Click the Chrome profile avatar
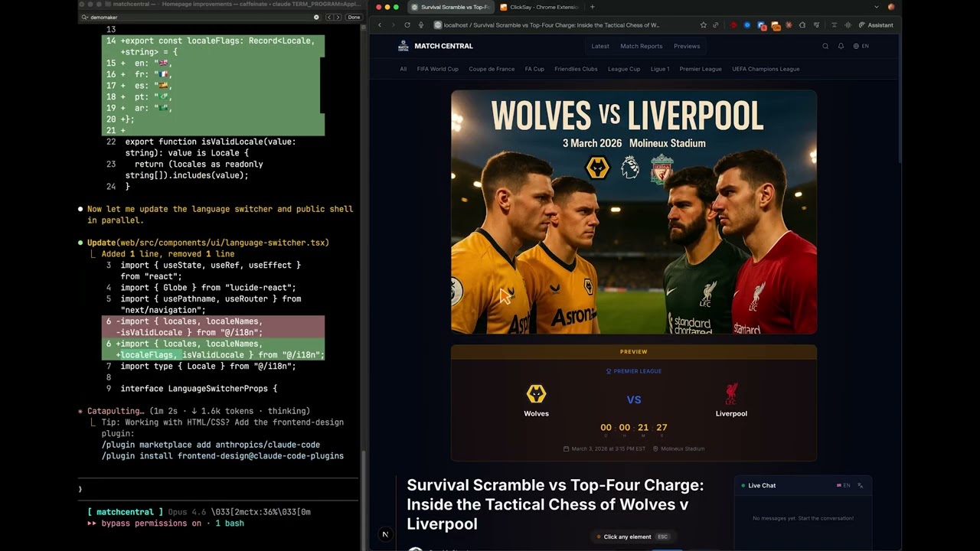 pos(891,7)
